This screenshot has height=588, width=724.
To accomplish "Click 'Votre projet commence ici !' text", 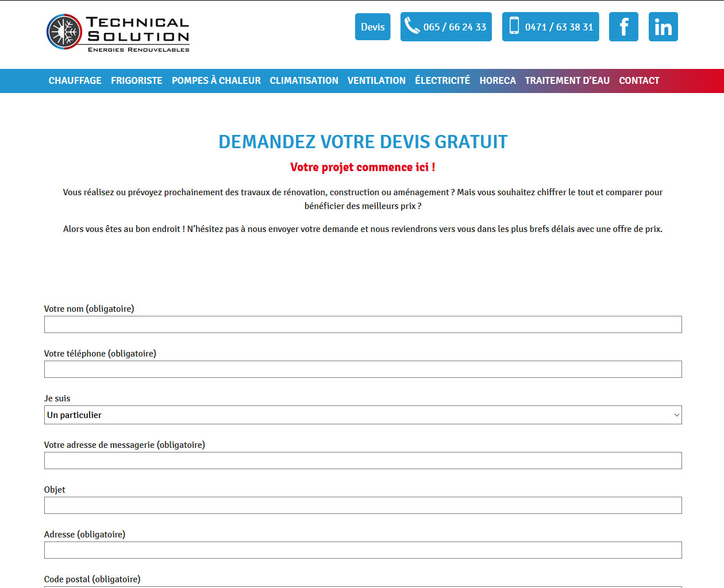I will [x=363, y=167].
